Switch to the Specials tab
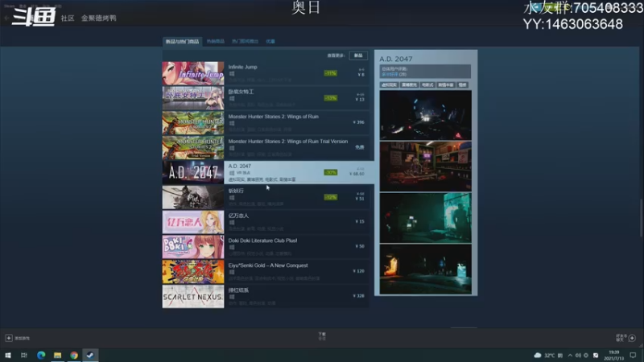 [270, 42]
